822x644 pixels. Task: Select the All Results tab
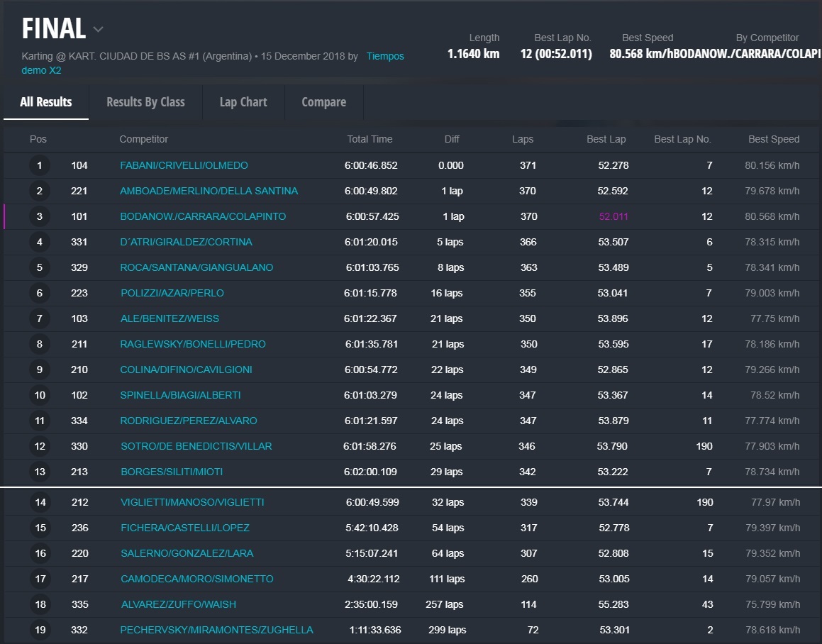coord(46,102)
